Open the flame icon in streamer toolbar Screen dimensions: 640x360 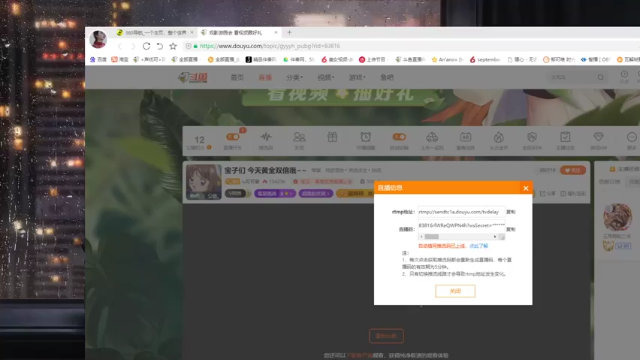click(498, 137)
